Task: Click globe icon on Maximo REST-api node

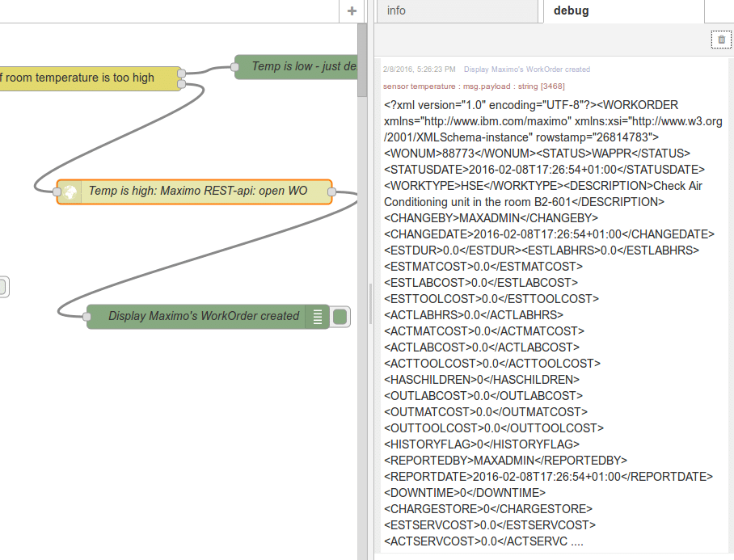Action: 70,192
